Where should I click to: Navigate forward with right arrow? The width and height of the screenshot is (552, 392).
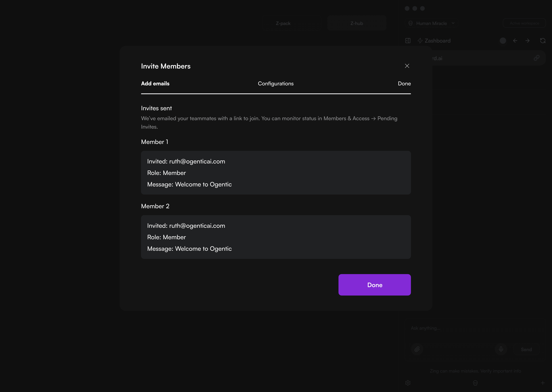tap(527, 41)
